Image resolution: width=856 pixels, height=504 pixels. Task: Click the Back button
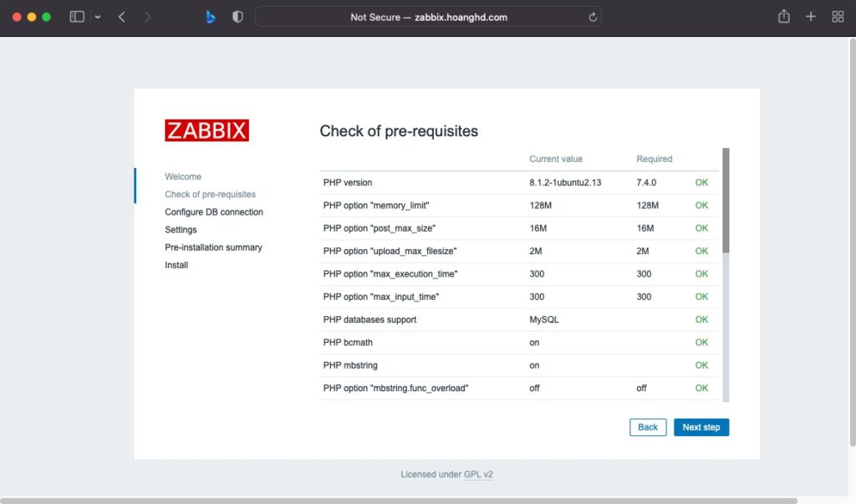[648, 427]
